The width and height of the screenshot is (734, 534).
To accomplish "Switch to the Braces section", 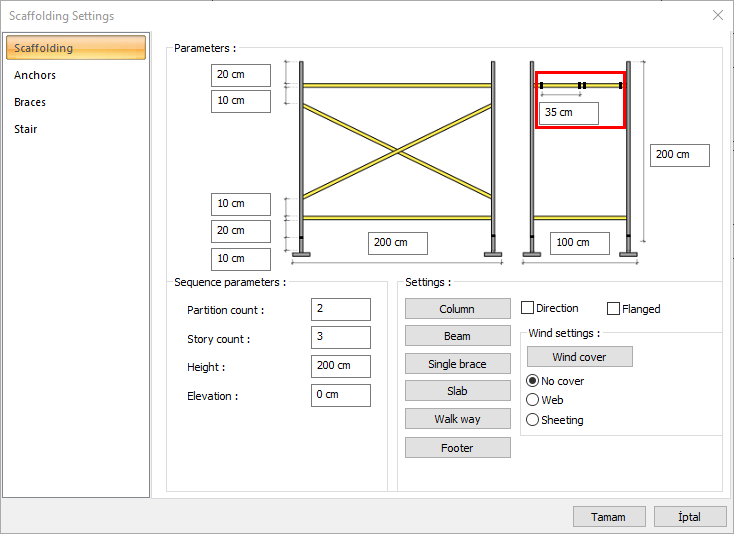I will click(30, 102).
